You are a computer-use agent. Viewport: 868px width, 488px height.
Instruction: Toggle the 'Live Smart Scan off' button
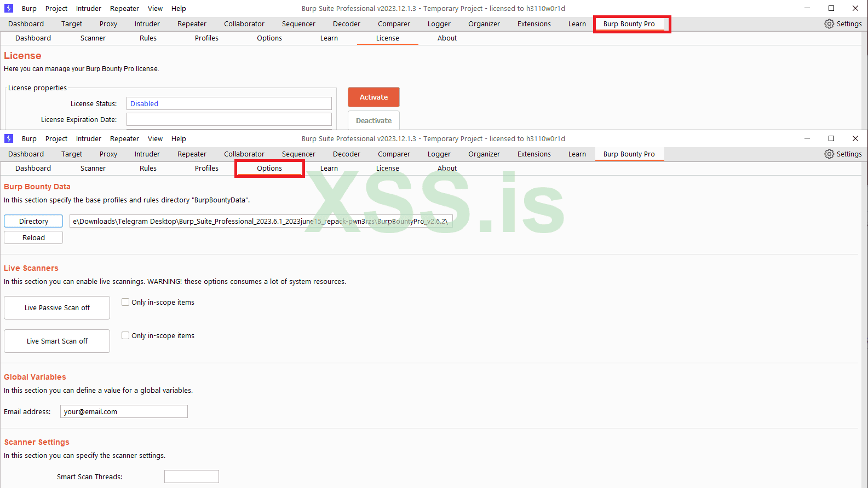[57, 341]
